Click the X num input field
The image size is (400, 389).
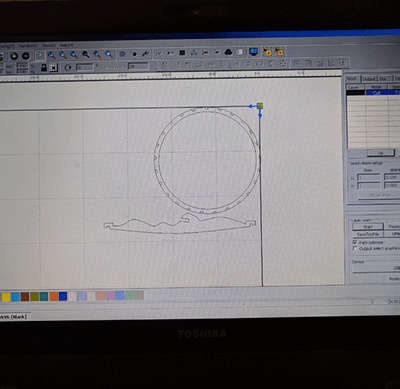tap(369, 178)
